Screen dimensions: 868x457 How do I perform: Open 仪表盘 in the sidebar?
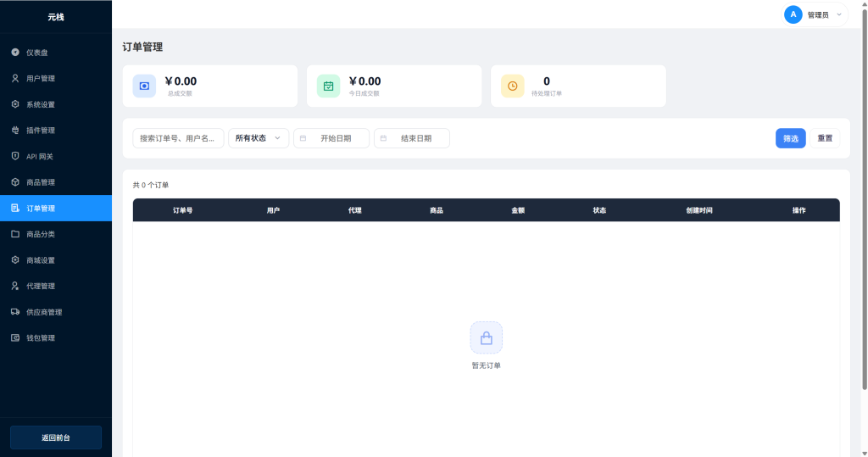coord(56,52)
